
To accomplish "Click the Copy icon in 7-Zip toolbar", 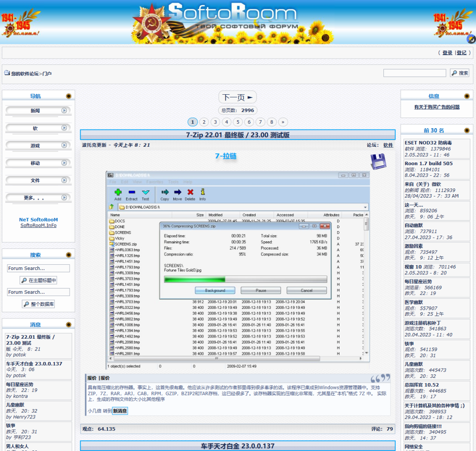I will (x=165, y=192).
